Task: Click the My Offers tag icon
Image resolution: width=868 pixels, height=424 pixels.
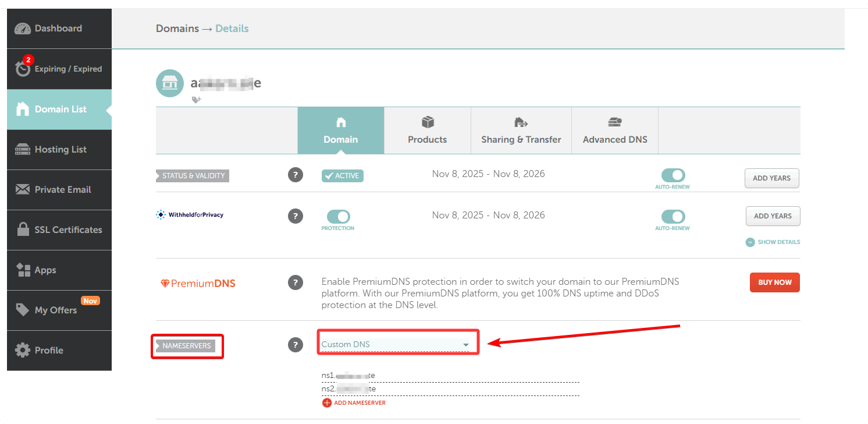Action: pyautogui.click(x=23, y=310)
